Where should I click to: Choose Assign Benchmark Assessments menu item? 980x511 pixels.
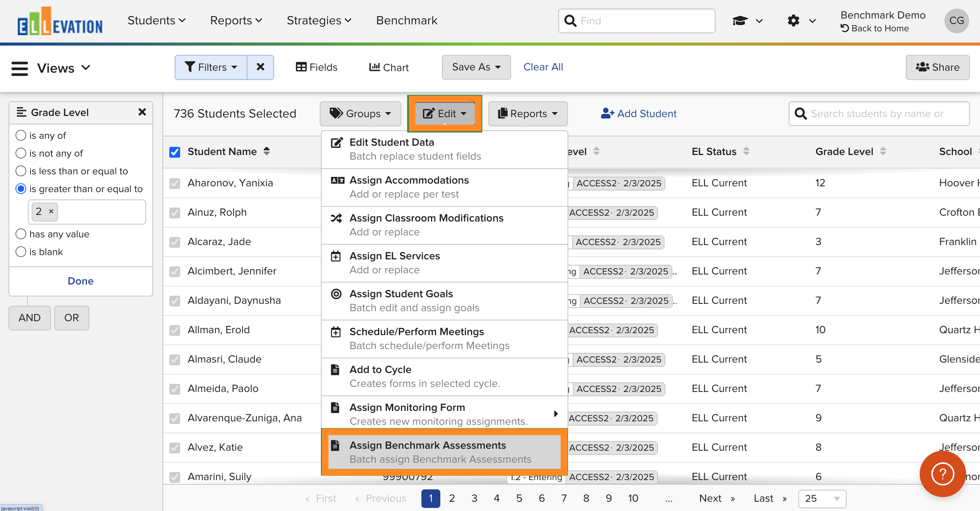pos(445,452)
